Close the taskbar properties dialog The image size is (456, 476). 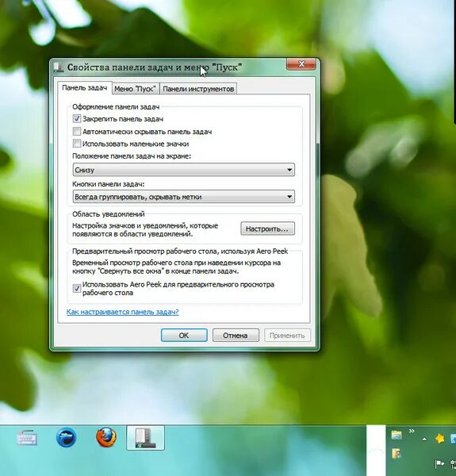click(x=301, y=64)
